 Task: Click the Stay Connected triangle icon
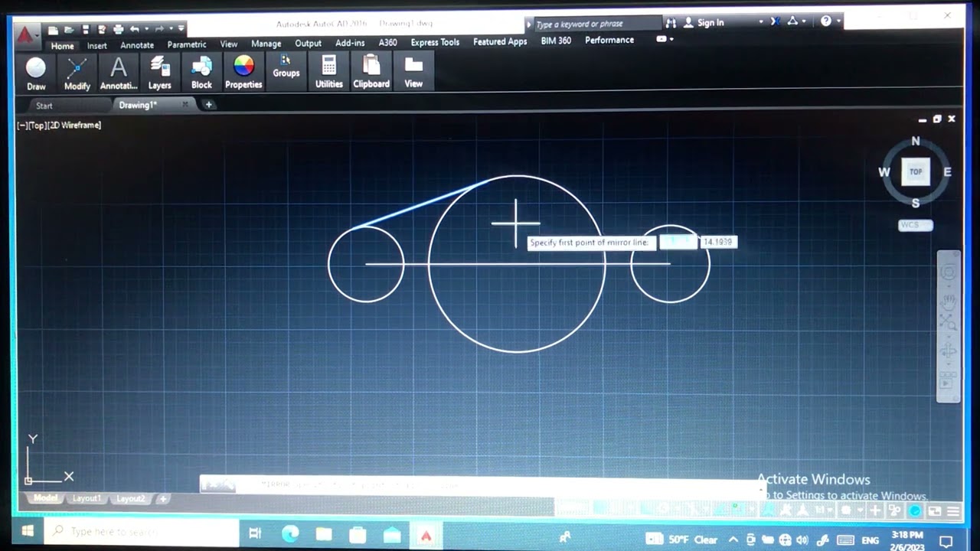(x=792, y=21)
